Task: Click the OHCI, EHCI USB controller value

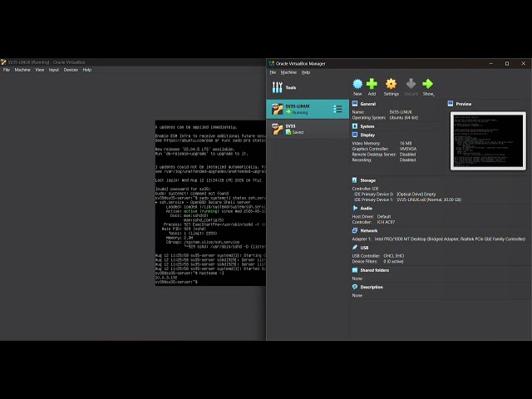Action: 393,256
